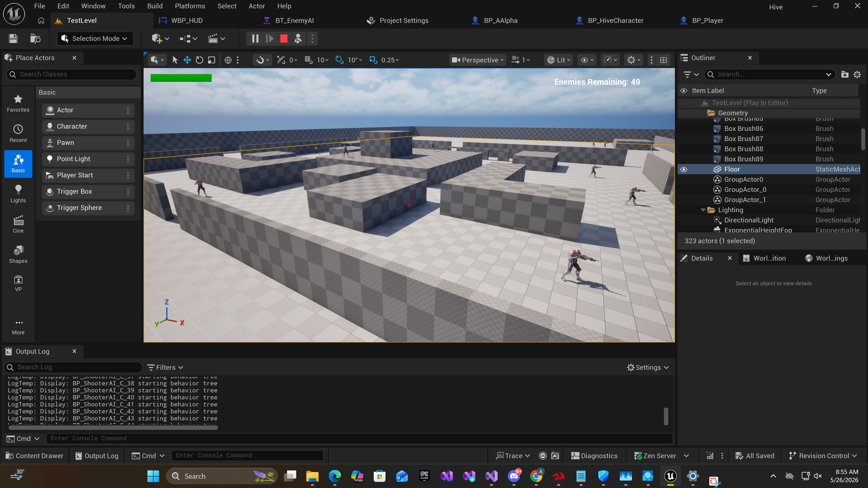868x488 pixels.
Task: Open the Content Drawer
Action: (35, 456)
